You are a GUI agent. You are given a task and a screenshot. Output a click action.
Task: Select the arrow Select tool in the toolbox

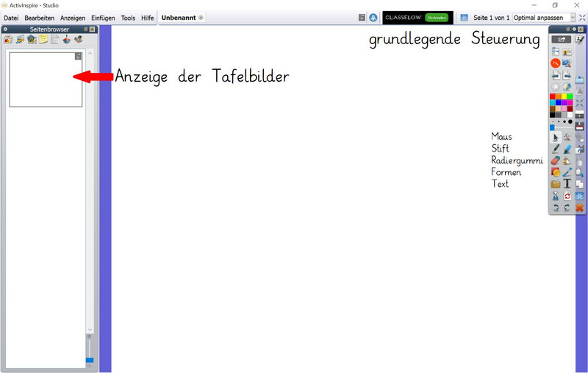click(556, 137)
